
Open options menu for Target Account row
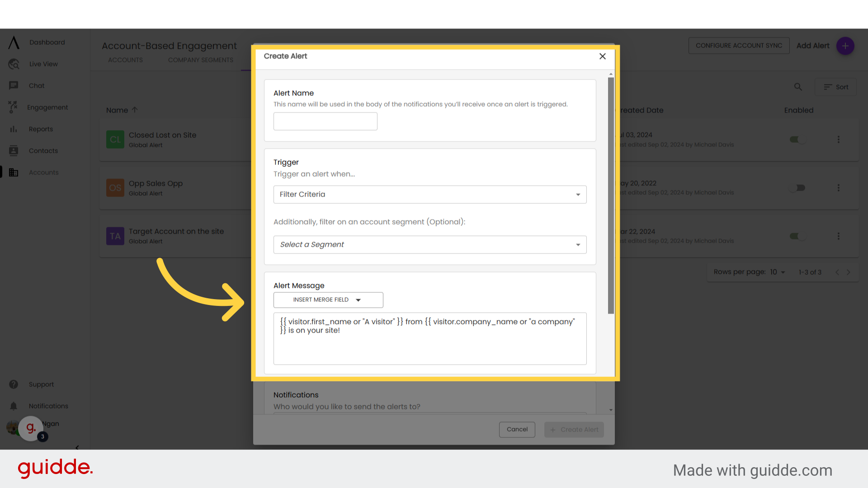click(838, 236)
